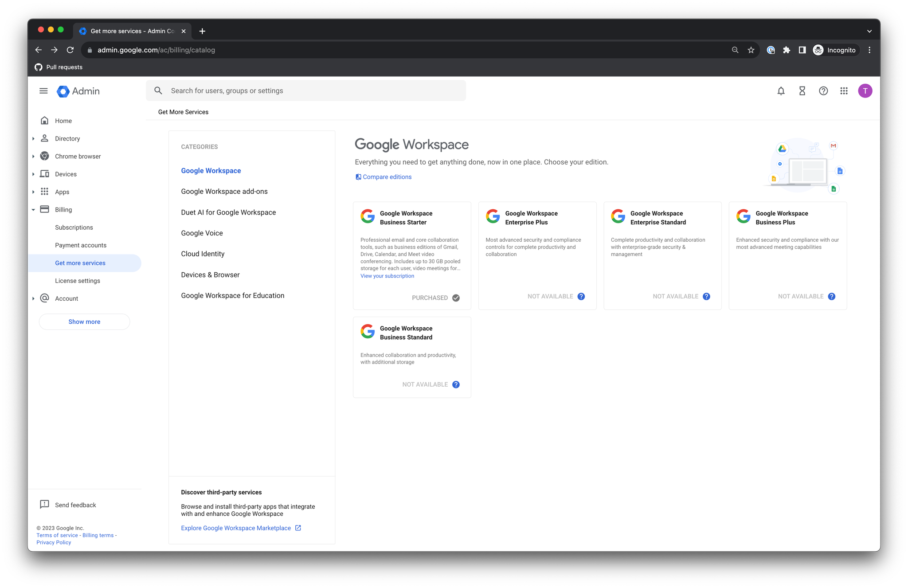Click the hourglass tasks icon

click(802, 91)
